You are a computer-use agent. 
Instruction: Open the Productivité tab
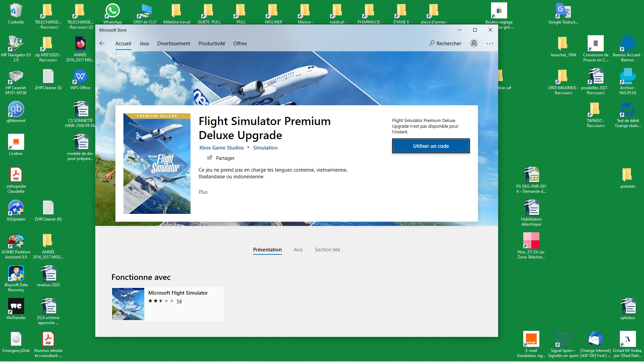click(212, 44)
